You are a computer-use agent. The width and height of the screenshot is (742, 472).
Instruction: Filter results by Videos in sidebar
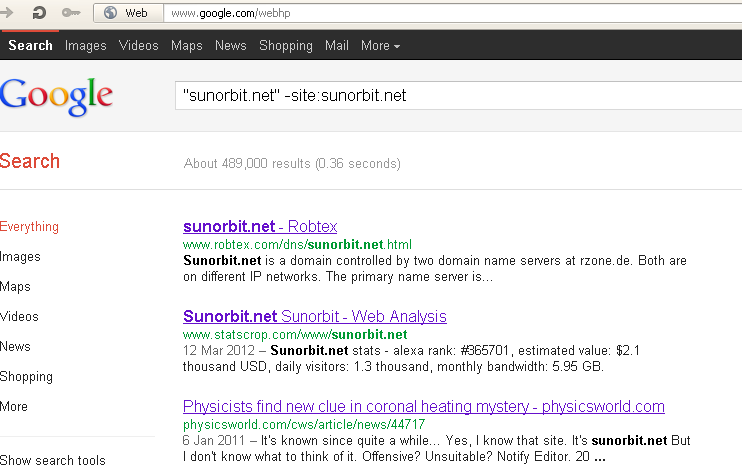coord(19,317)
